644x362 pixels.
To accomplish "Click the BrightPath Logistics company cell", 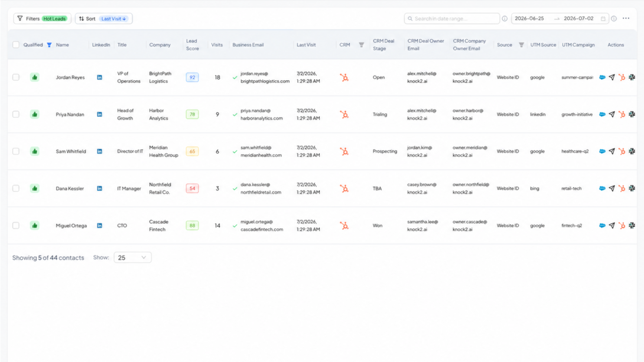I will [160, 77].
